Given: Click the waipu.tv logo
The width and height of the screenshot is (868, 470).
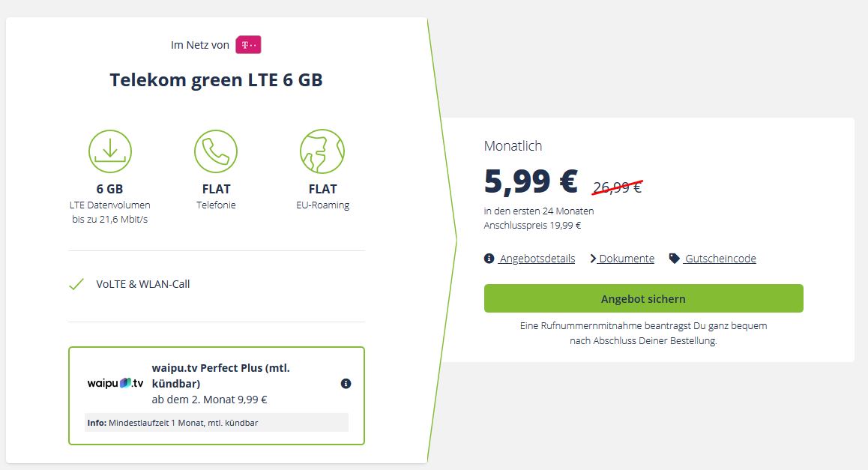Looking at the screenshot, I should pyautogui.click(x=115, y=383).
